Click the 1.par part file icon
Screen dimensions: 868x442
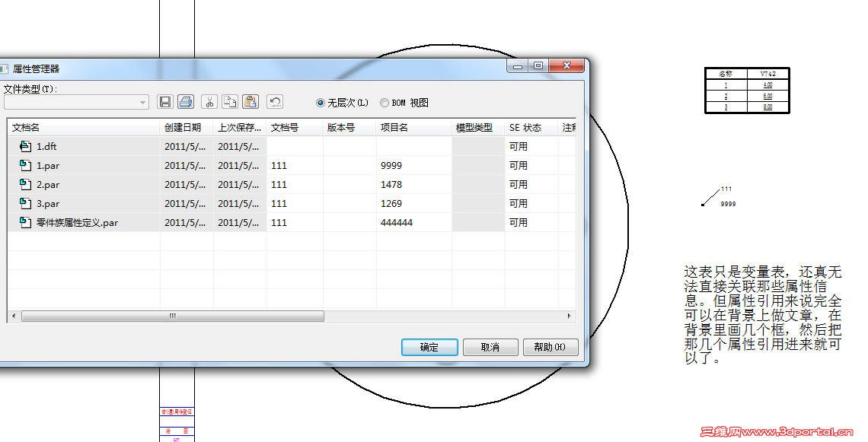coord(25,165)
